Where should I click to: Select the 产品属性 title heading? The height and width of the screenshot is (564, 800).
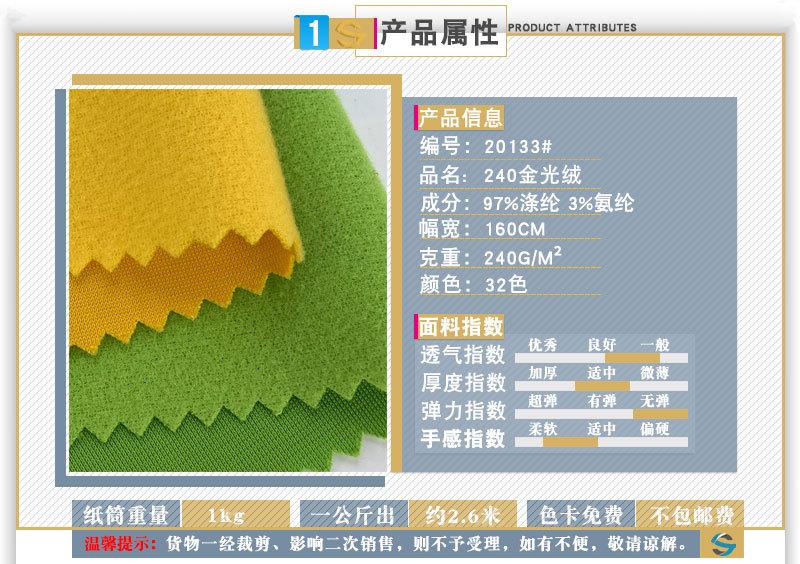tap(439, 32)
